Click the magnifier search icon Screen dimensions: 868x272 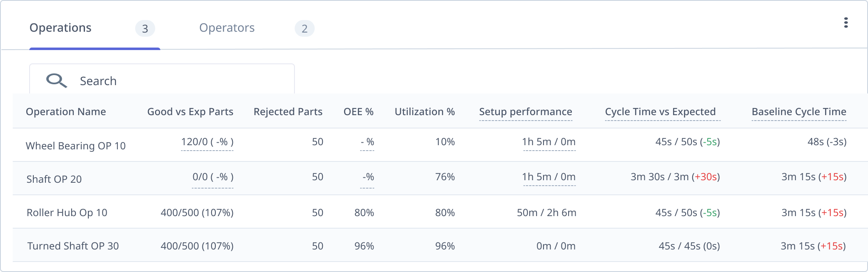(57, 81)
